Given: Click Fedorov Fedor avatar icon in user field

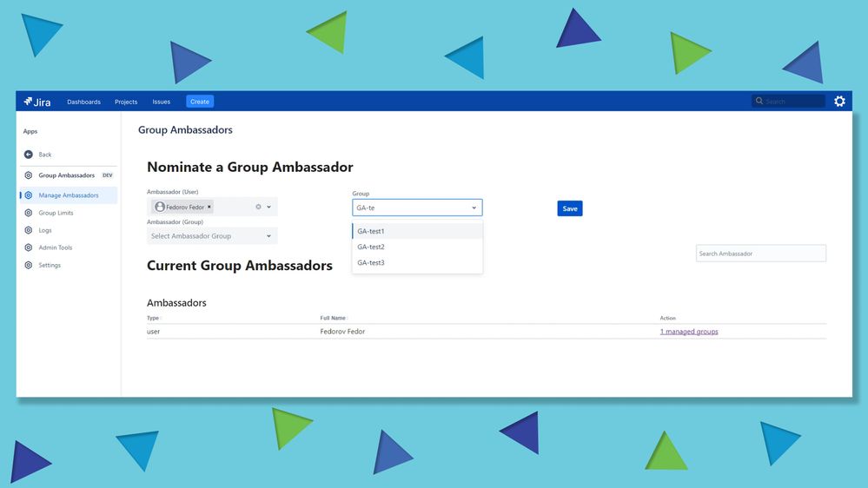Looking at the screenshot, I should [x=159, y=207].
